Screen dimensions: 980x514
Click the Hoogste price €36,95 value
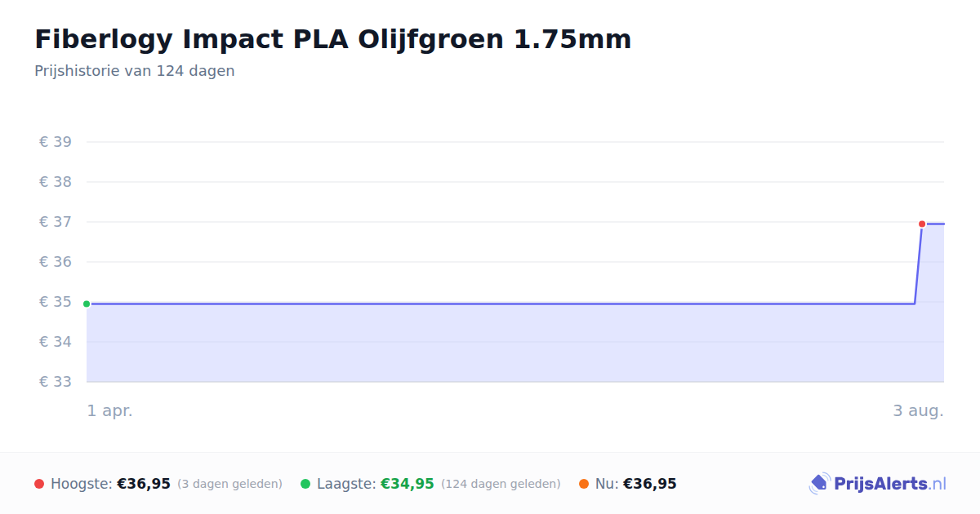(x=144, y=484)
